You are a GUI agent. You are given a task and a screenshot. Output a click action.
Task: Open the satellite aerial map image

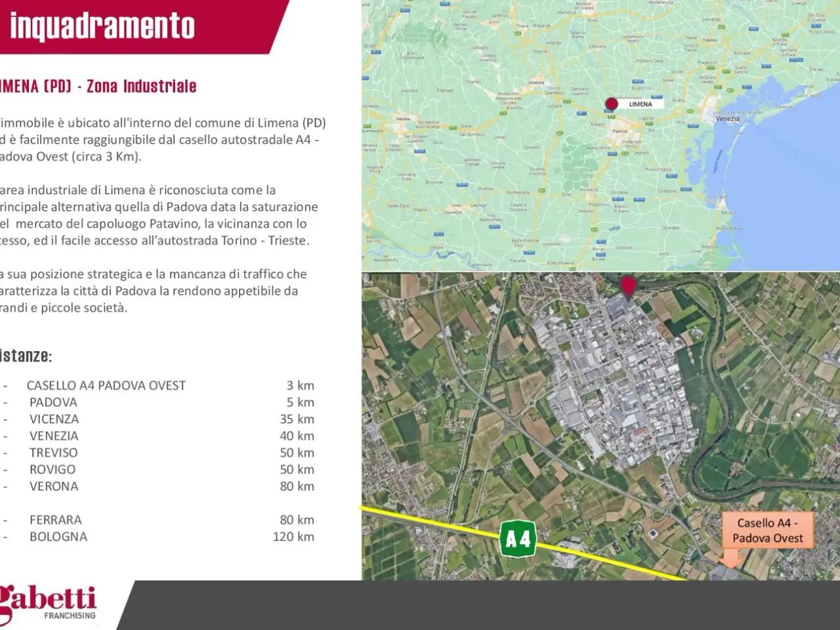pos(600,427)
